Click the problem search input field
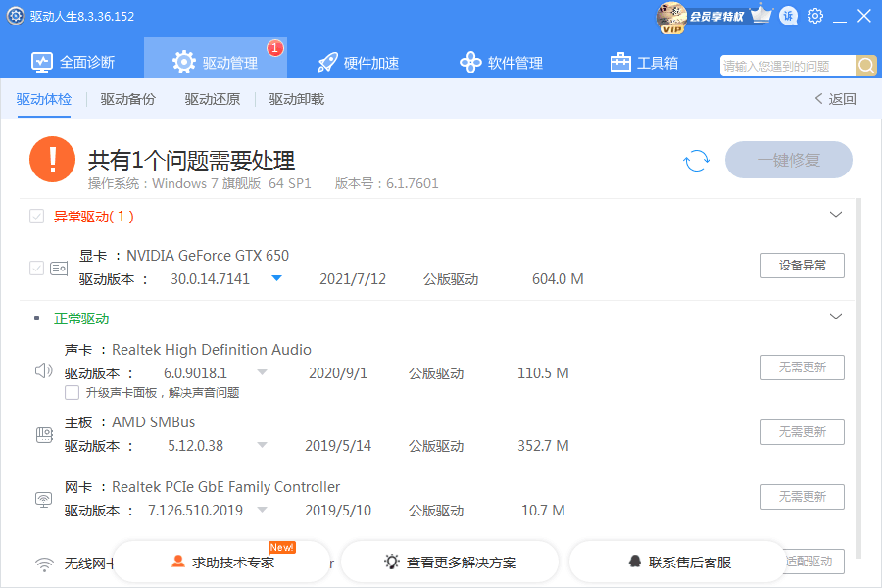Screen dimensions: 882x588 click(x=788, y=66)
